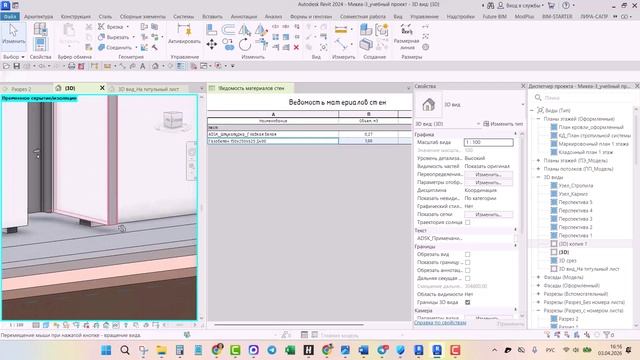Image resolution: width=640 pixels, height=360 pixels.
Task: Click the Масштаб вида 1:100 field
Action: [489, 142]
